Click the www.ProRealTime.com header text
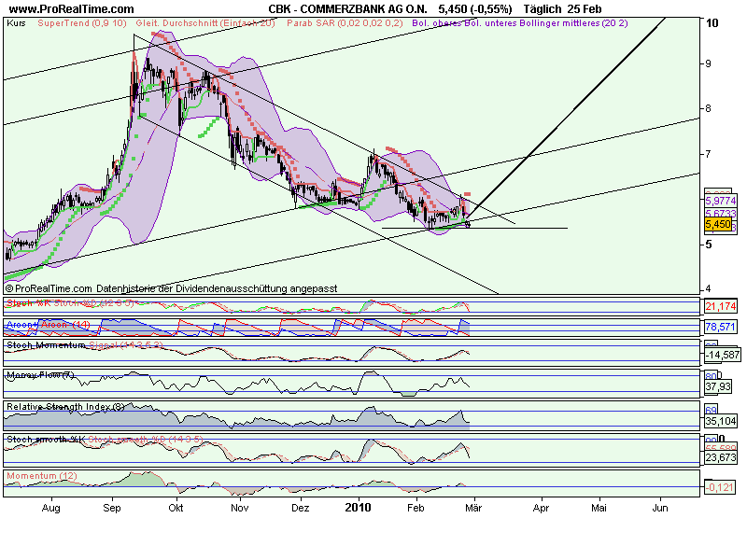The height and width of the screenshot is (560, 747). click(72, 9)
